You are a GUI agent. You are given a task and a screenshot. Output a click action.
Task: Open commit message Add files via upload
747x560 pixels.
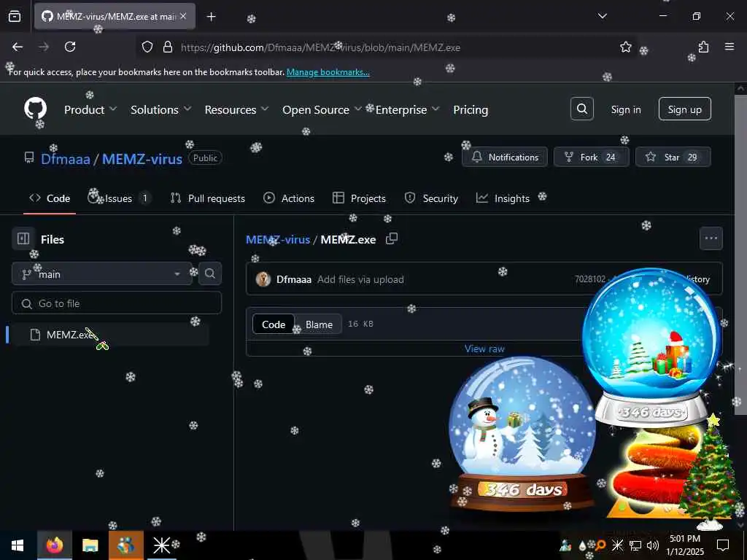point(360,279)
